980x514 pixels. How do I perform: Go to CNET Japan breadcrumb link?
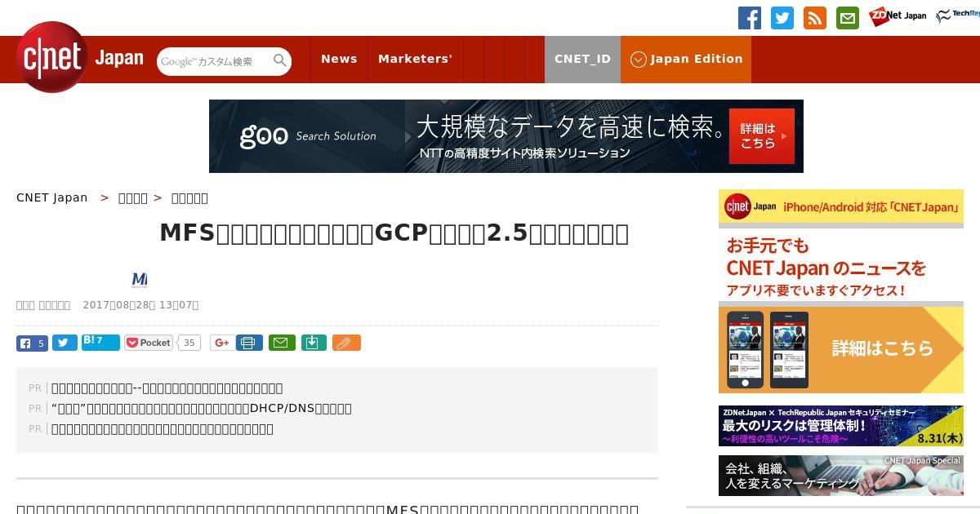51,197
